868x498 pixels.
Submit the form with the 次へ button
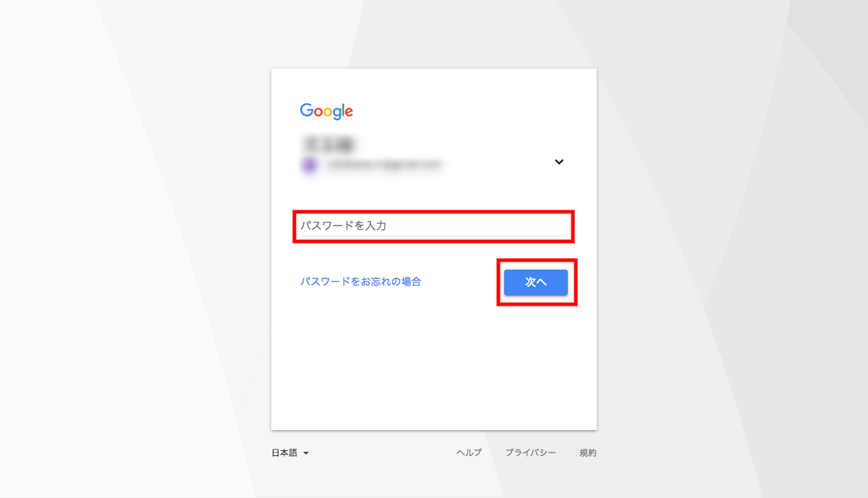tap(536, 283)
